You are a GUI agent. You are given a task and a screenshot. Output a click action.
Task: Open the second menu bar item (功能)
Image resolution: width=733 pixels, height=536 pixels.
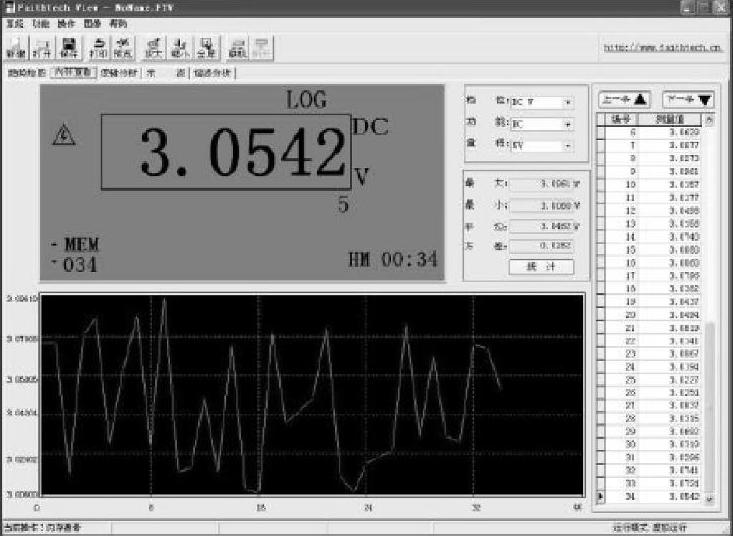pos(39,22)
